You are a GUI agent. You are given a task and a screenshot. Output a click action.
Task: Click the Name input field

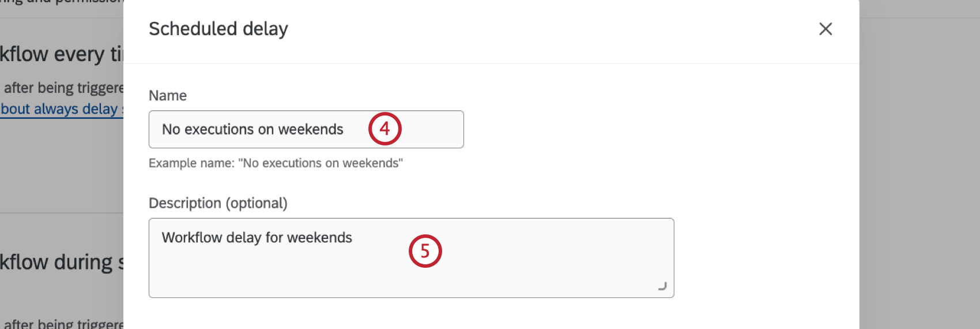[306, 129]
